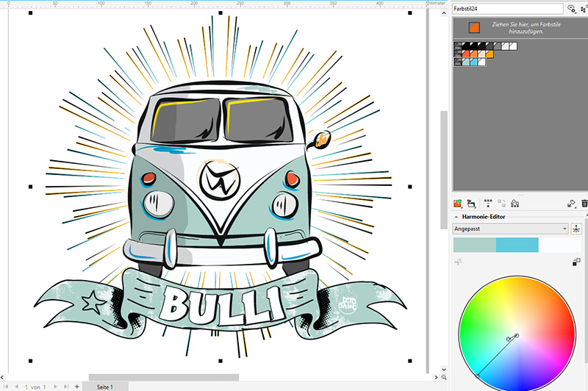This screenshot has width=588, height=391.
Task: Add a new page with plus icon
Action: point(77,387)
